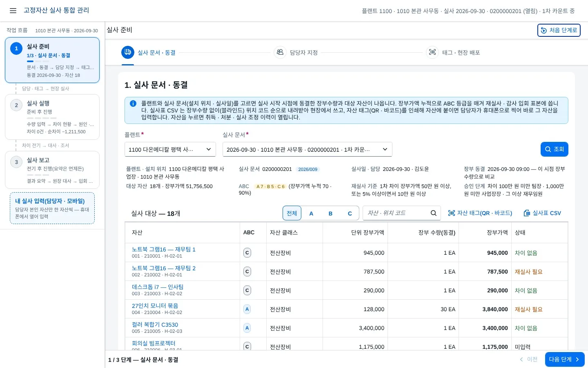Open the 내 실사 입력(담당자 · 모바일) card

point(52,208)
